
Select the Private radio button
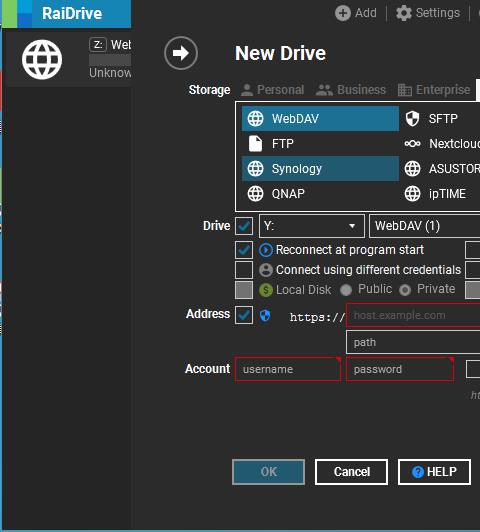pyautogui.click(x=405, y=290)
